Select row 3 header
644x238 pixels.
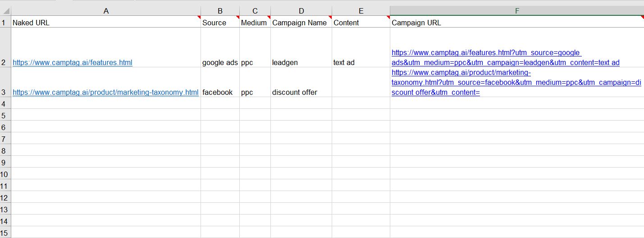tap(5, 92)
